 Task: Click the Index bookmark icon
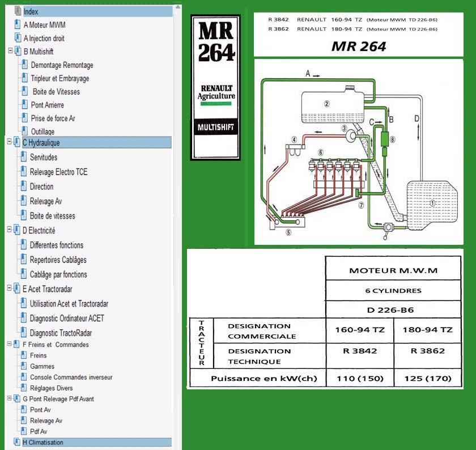tap(18, 11)
